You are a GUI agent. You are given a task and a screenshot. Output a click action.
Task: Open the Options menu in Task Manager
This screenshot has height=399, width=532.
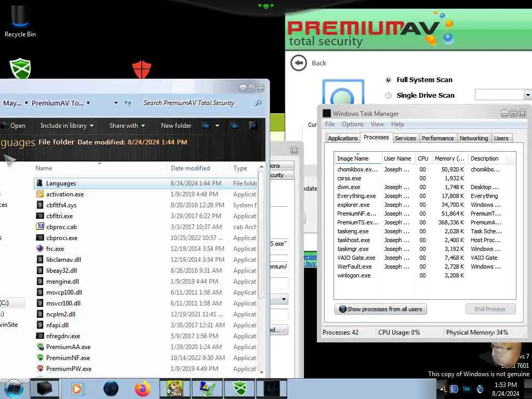pos(353,124)
